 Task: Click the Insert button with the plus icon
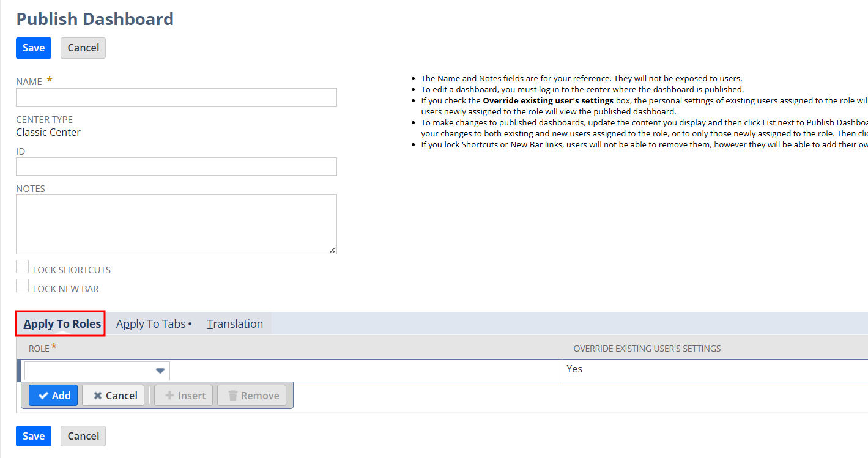pos(184,396)
